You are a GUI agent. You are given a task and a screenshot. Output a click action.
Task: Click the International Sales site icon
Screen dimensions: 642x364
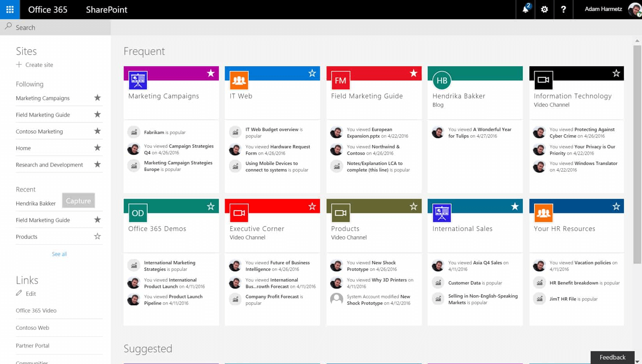click(x=442, y=213)
